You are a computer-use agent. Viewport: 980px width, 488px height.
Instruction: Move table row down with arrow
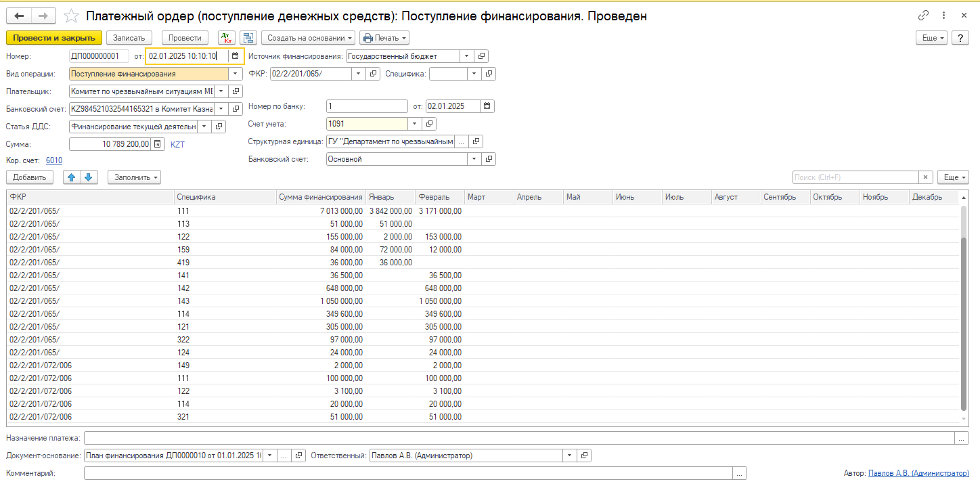(x=89, y=177)
